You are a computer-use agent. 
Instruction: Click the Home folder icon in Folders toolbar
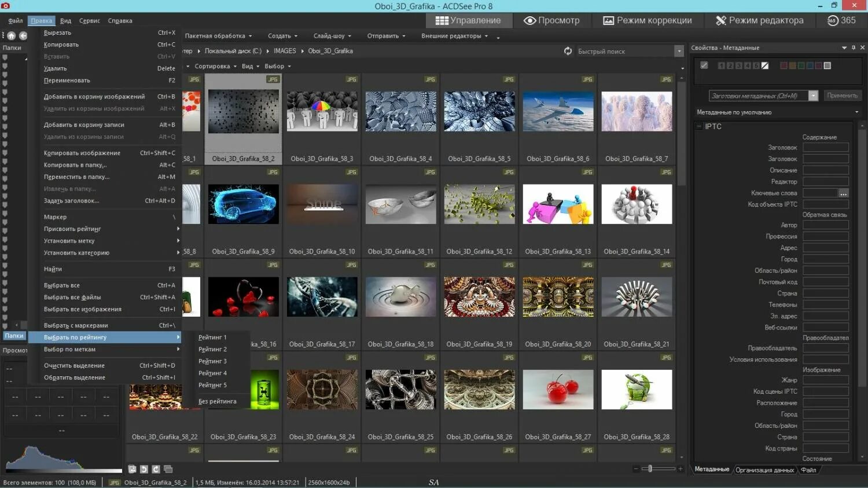pos(11,36)
